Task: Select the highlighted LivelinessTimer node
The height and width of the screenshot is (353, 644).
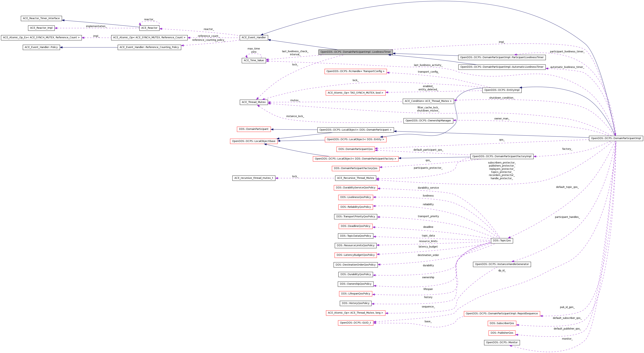Action: 356,52
